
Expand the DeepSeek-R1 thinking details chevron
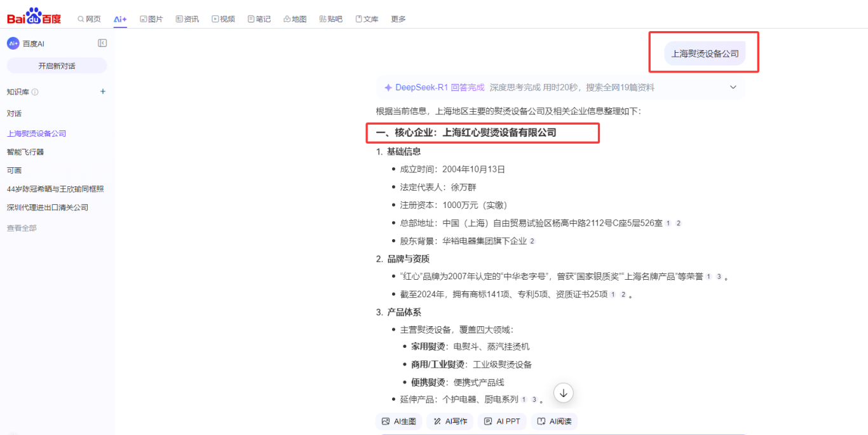click(x=733, y=87)
